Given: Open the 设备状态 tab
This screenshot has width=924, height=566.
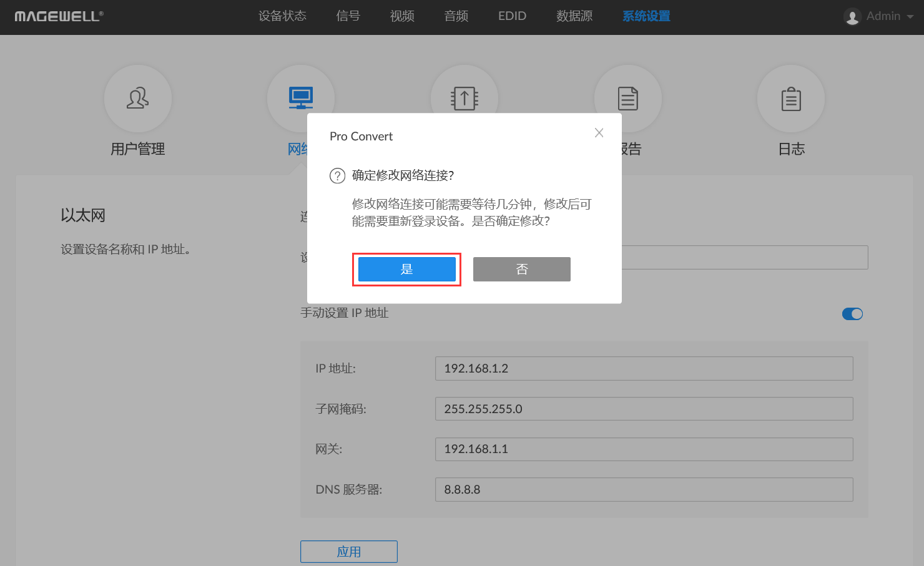Looking at the screenshot, I should click(282, 16).
